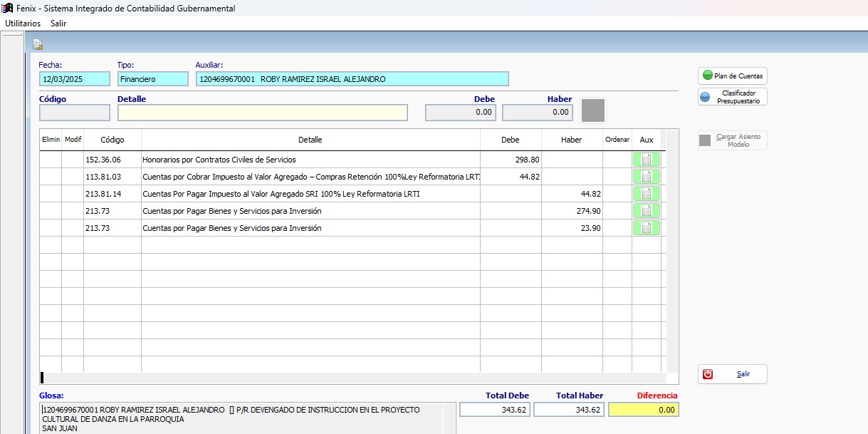
Task: Click the Auxiliar field with ROBY RAMIREZ
Action: (x=352, y=79)
